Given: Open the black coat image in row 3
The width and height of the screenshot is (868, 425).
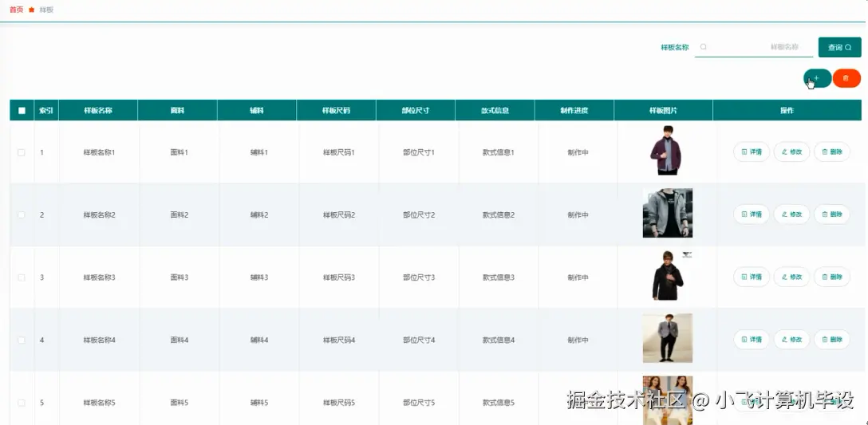Looking at the screenshot, I should (669, 276).
